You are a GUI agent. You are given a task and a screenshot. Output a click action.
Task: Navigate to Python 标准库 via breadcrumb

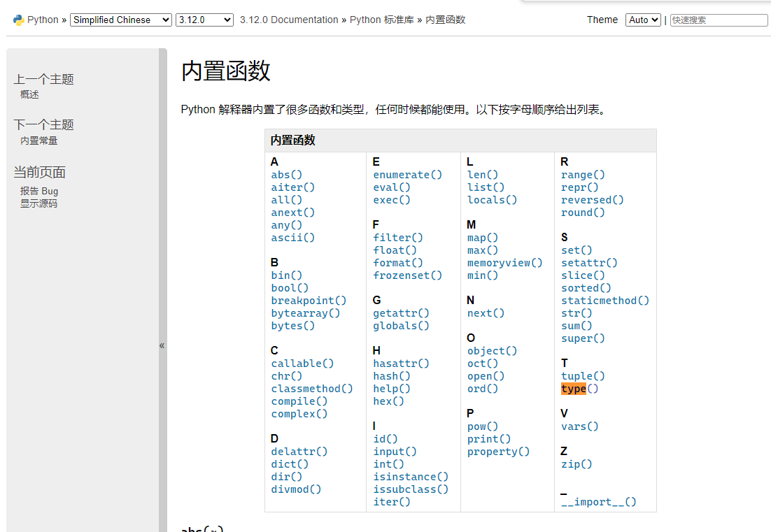[x=381, y=20]
